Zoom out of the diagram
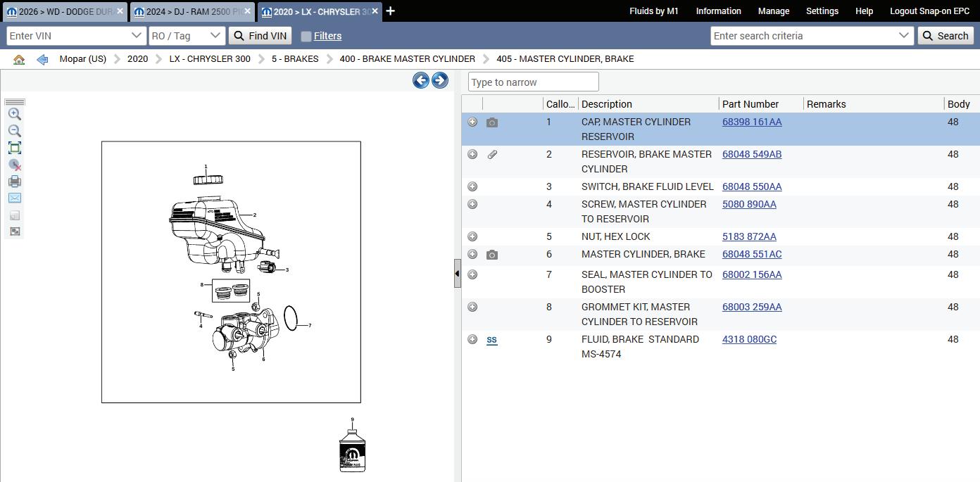This screenshot has width=980, height=482. (x=14, y=131)
